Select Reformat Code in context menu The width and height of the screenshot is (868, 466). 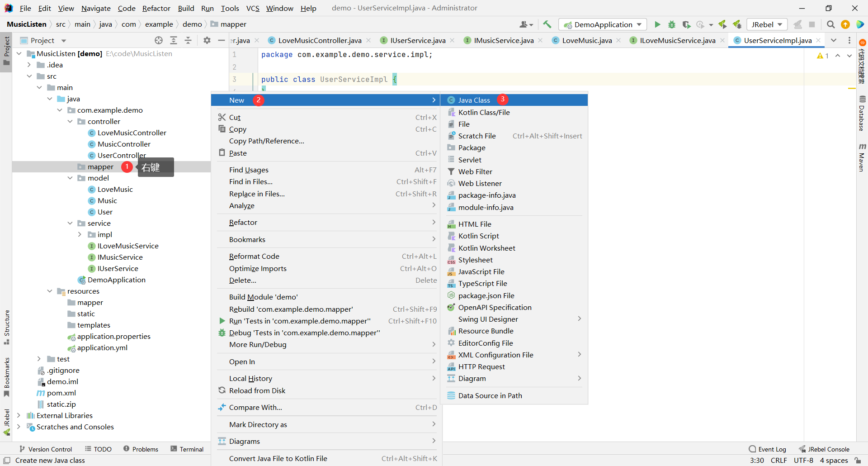[327, 256]
